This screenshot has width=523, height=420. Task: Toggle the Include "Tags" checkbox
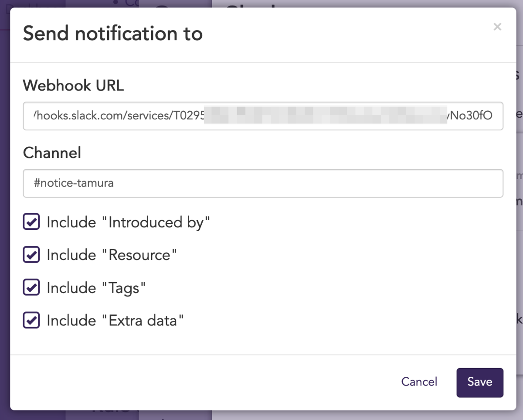click(31, 288)
